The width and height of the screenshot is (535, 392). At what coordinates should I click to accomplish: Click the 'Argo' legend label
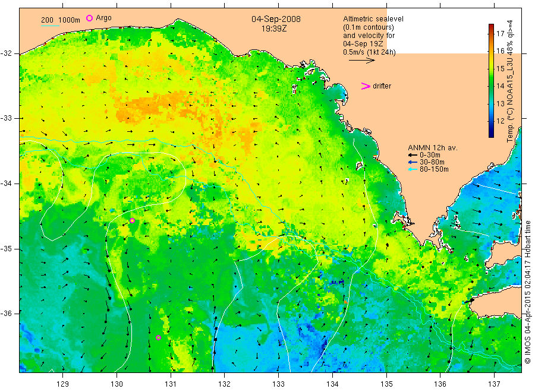[103, 18]
